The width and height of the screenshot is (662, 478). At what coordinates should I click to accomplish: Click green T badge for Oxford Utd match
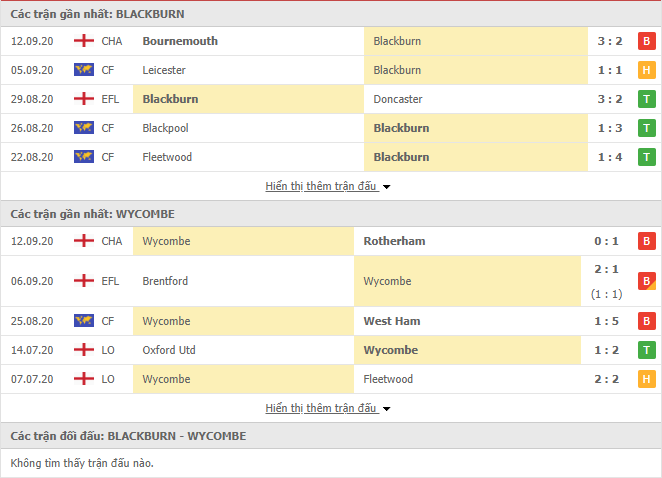[x=646, y=350]
